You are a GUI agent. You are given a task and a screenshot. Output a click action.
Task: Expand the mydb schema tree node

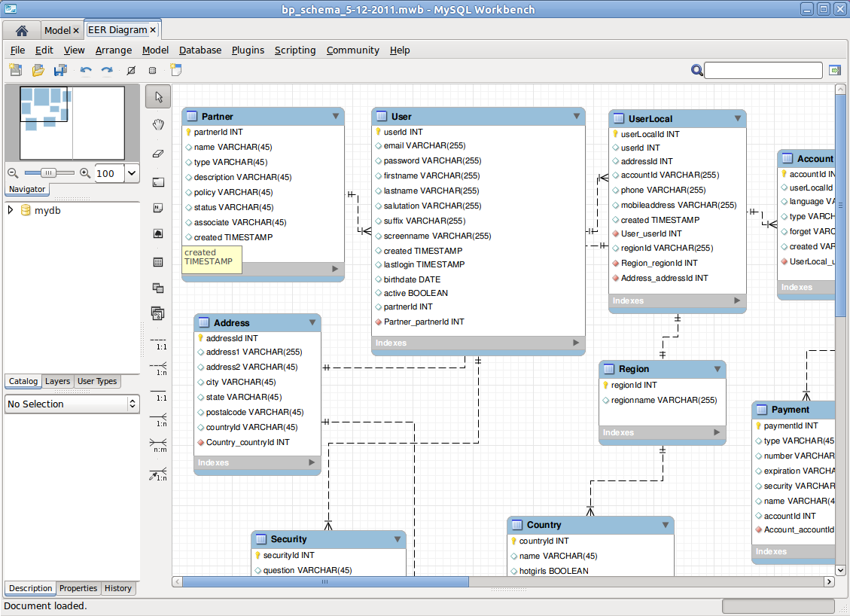(x=11, y=210)
